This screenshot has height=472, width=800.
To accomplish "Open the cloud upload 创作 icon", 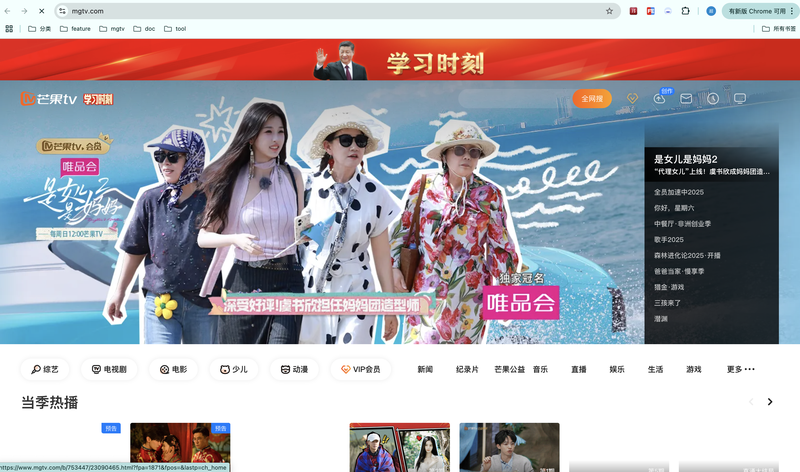I will (659, 98).
